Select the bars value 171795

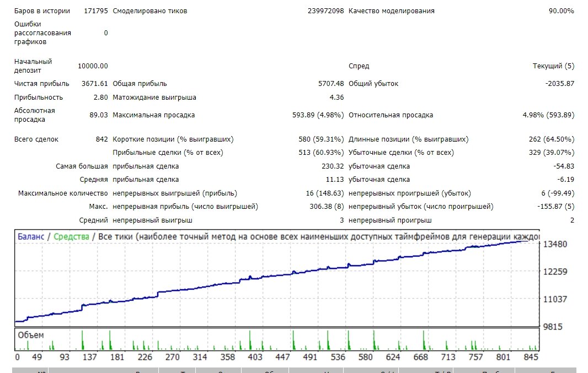pos(95,11)
